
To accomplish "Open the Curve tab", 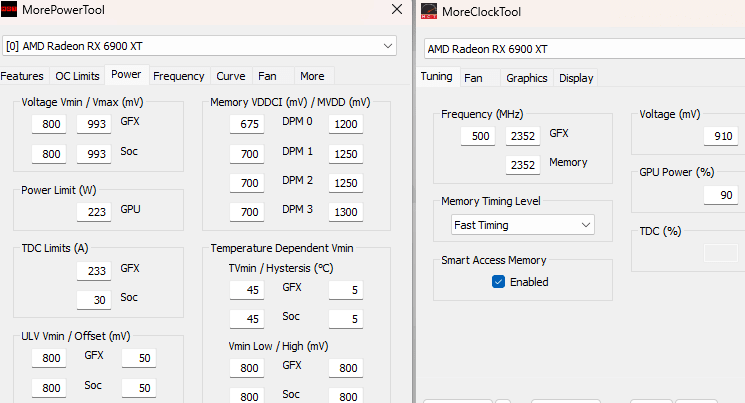I will pos(231,76).
